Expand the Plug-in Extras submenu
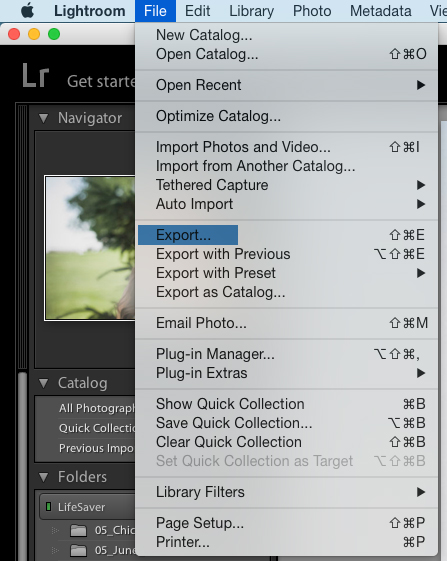The width and height of the screenshot is (447, 561). pos(286,373)
